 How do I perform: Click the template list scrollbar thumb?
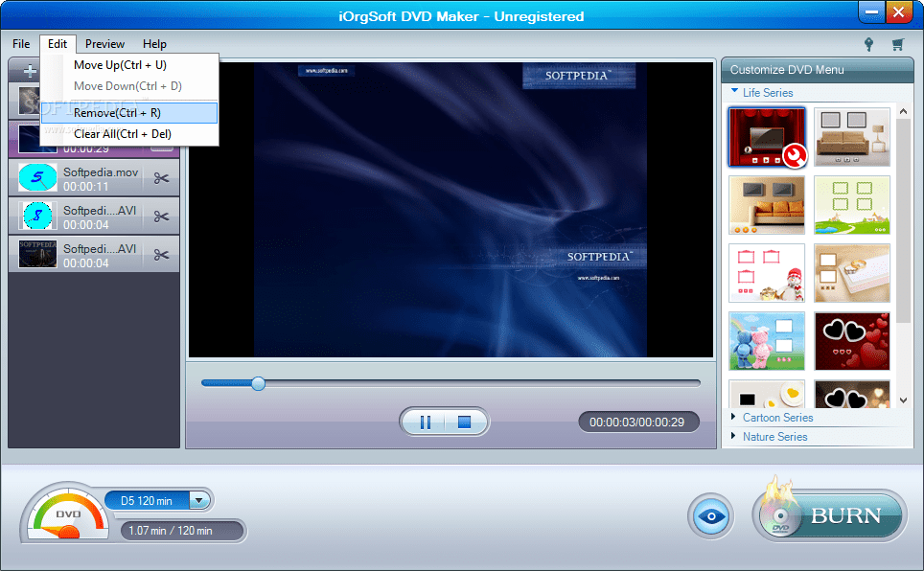903,221
